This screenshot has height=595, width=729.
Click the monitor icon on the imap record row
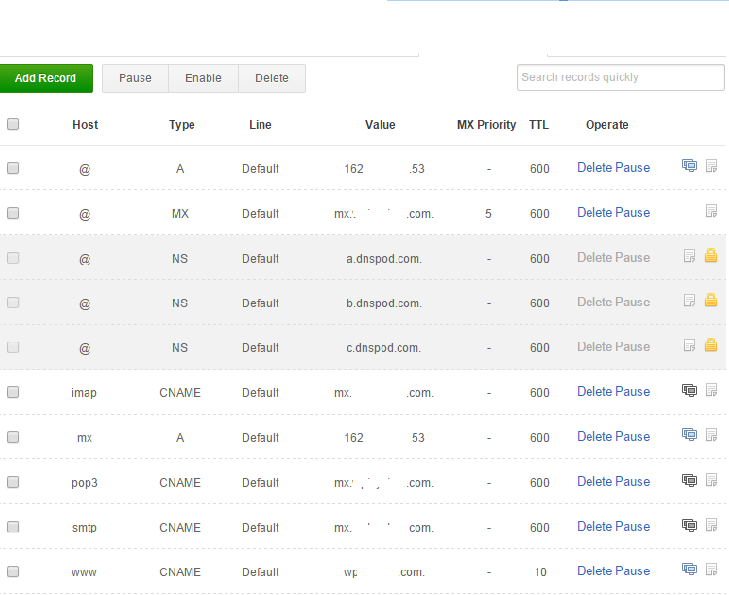[x=689, y=390]
